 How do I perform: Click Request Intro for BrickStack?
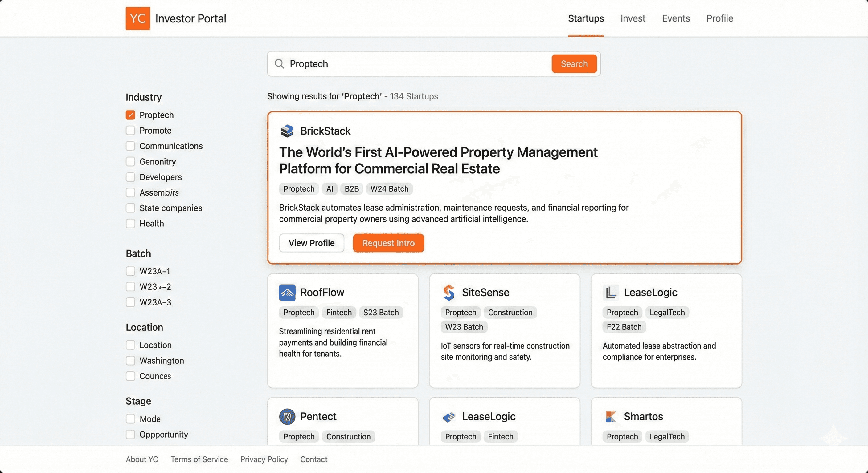pos(388,243)
